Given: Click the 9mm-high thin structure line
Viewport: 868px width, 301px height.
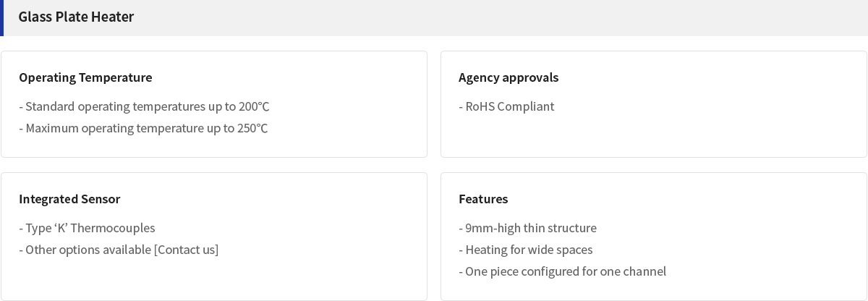Looking at the screenshot, I should [527, 228].
